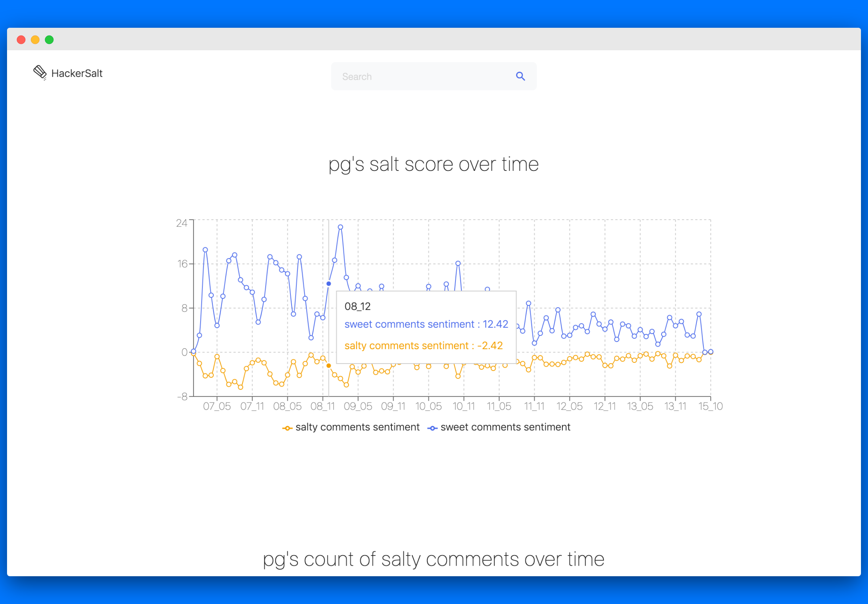
Task: Click the orange salty legend marker icon
Action: click(287, 428)
